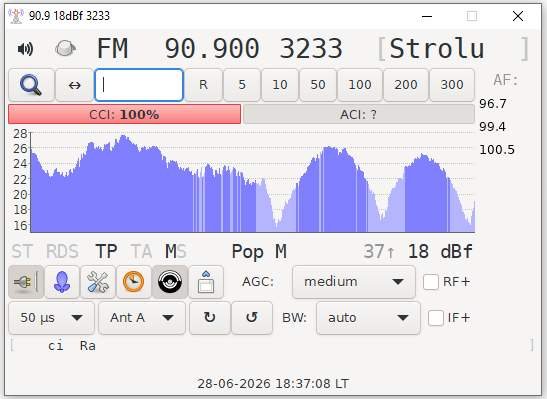Click the Pop M program type text
The image size is (547, 399).
259,251
